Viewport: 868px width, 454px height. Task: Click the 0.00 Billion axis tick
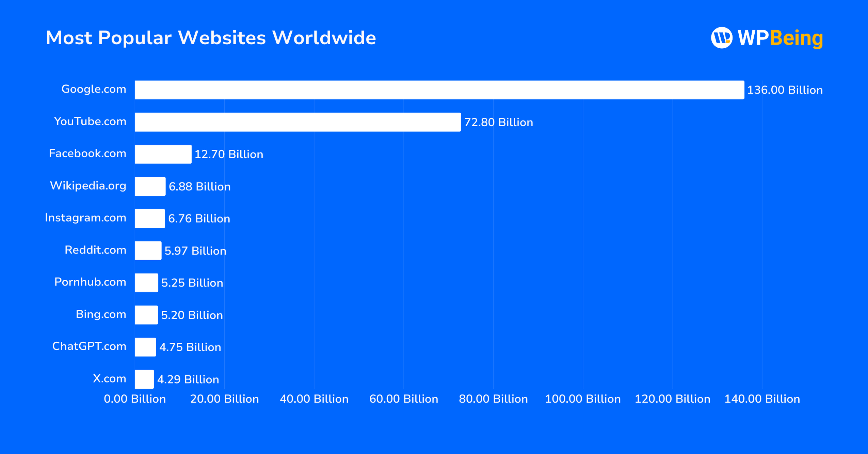pos(135,399)
